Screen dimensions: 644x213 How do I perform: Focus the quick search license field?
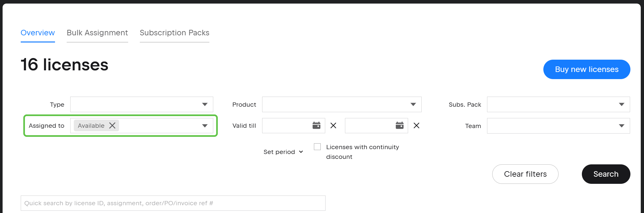coord(173,203)
